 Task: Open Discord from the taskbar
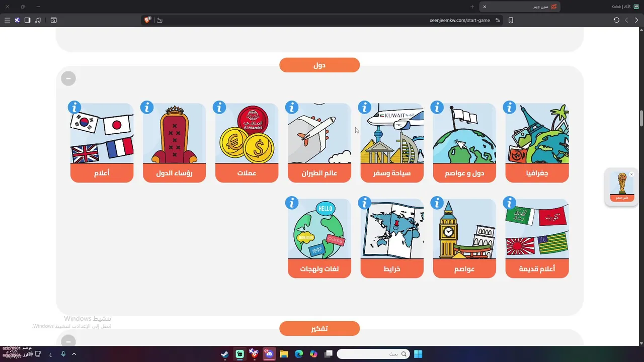click(x=269, y=354)
